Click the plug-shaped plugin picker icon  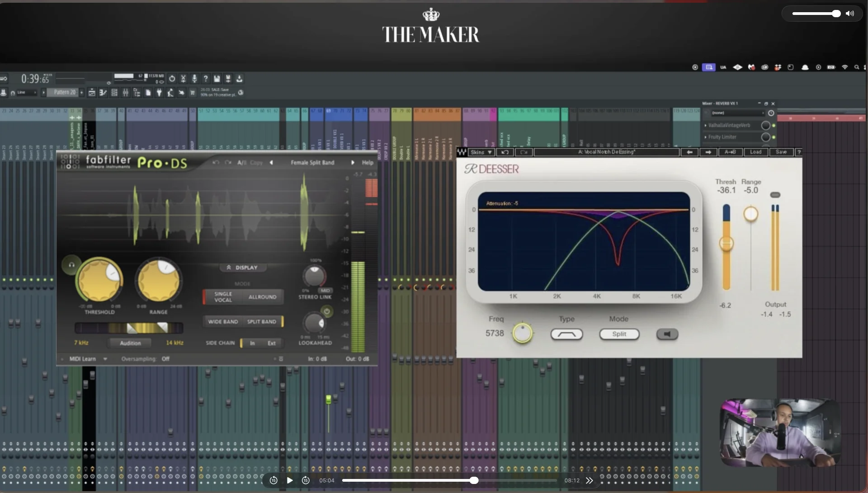(159, 93)
